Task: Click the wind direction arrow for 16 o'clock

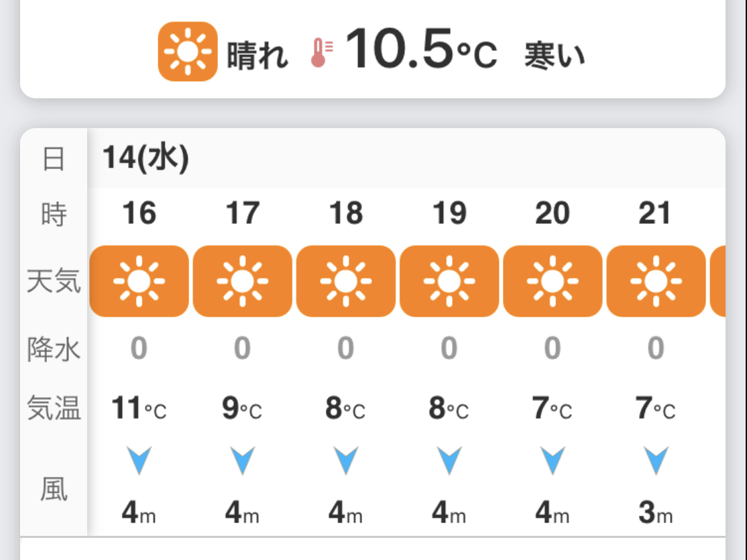Action: click(139, 461)
